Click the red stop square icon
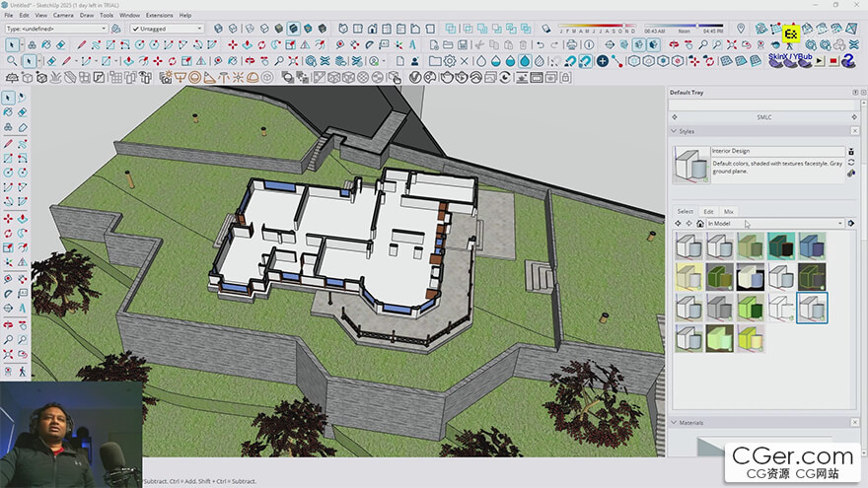This screenshot has width=868, height=488. (833, 61)
